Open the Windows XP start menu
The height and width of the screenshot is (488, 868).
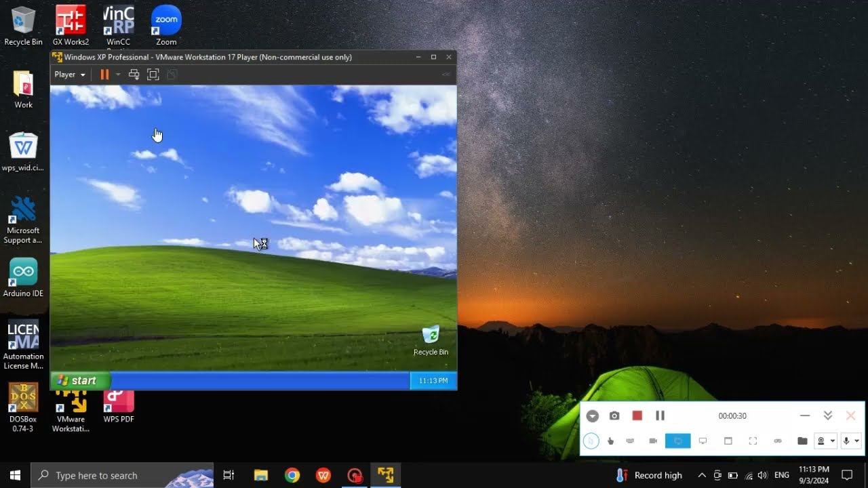point(80,380)
